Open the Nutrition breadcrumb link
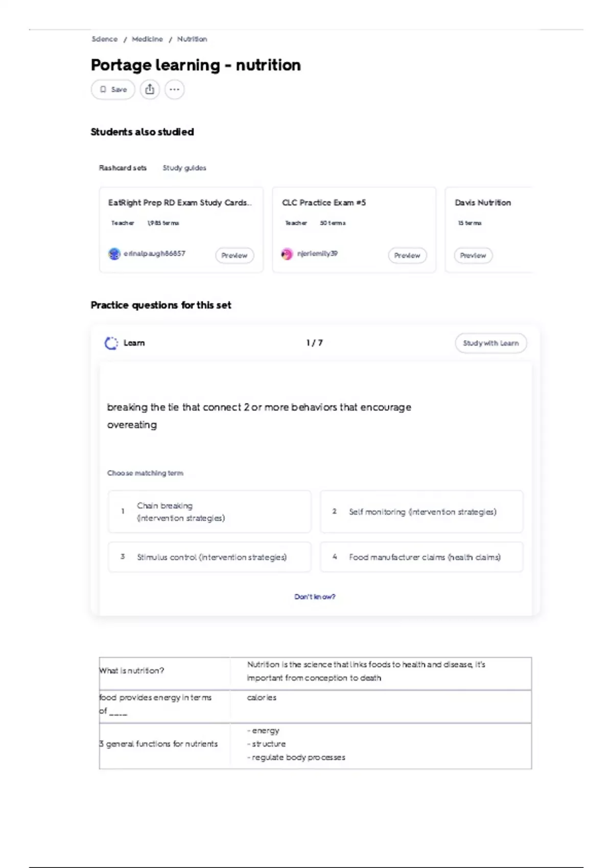 click(x=192, y=39)
